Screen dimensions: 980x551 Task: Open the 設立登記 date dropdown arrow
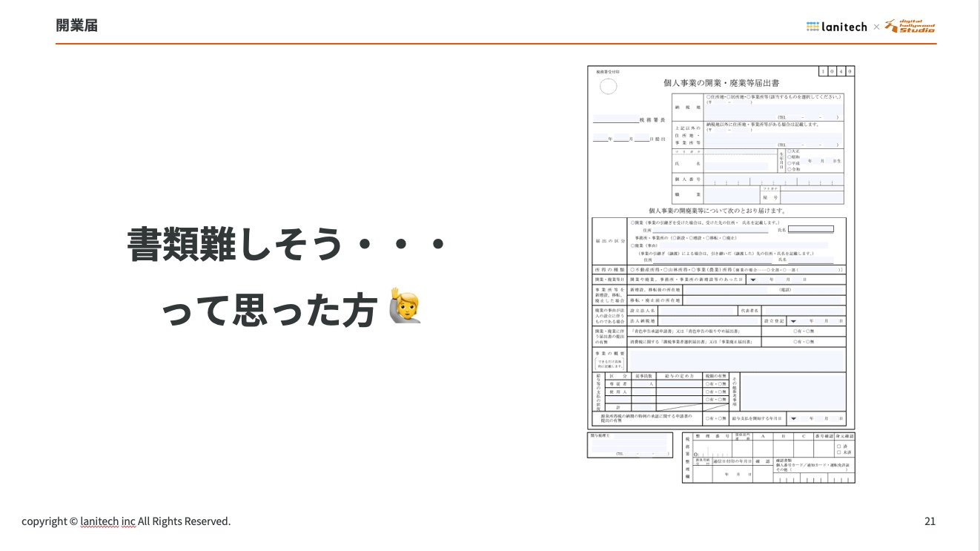(792, 321)
